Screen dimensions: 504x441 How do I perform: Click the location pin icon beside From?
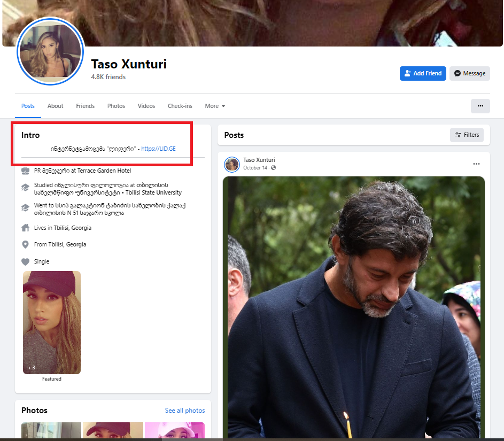click(x=26, y=245)
